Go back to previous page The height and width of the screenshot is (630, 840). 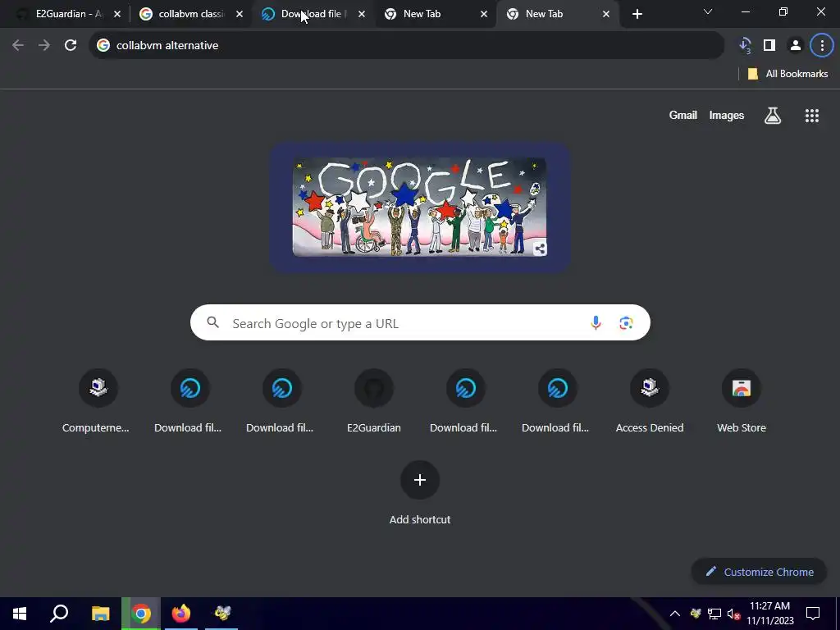[18, 46]
